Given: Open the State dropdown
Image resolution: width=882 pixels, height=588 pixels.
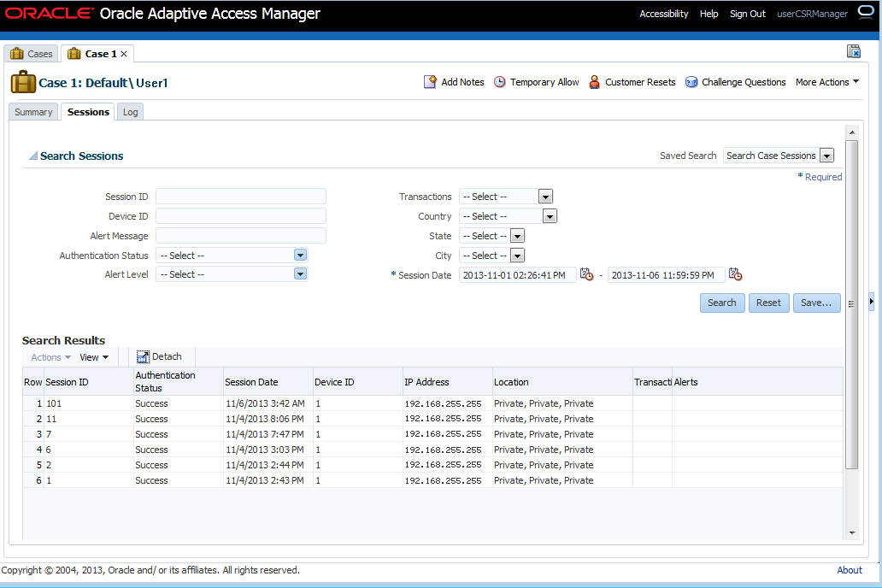Looking at the screenshot, I should (x=518, y=236).
